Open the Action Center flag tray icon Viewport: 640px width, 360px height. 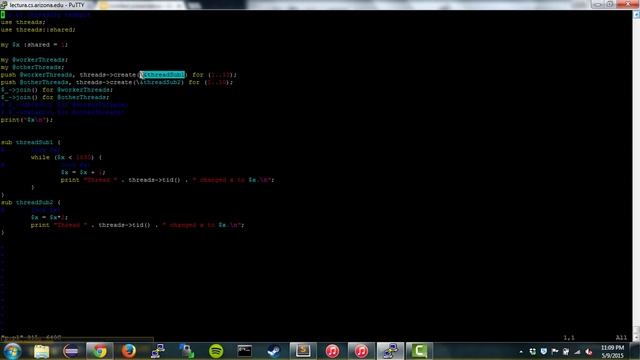[x=555, y=351]
